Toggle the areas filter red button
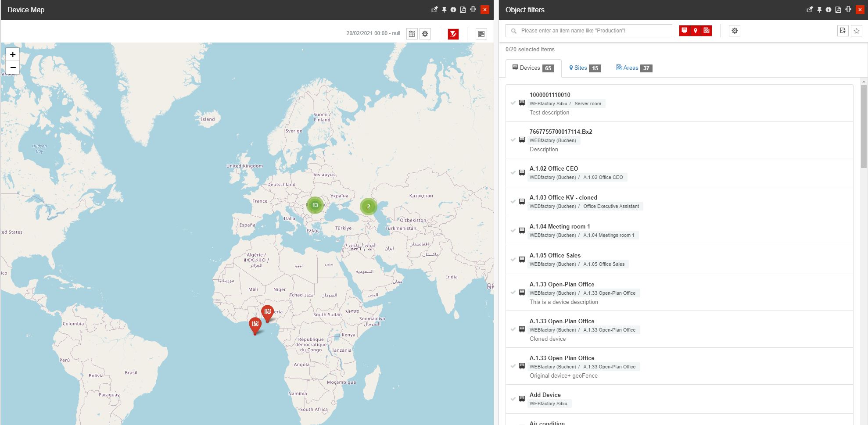 tap(707, 31)
